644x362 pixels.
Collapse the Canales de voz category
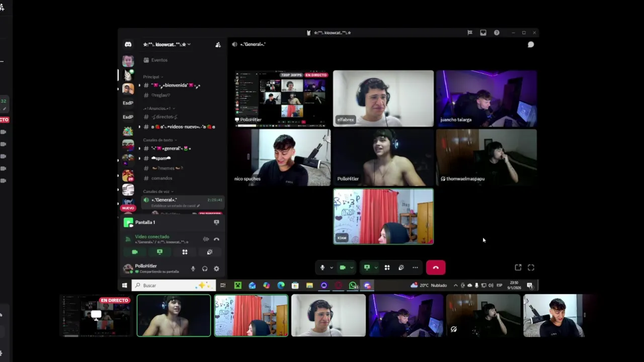[158, 192]
